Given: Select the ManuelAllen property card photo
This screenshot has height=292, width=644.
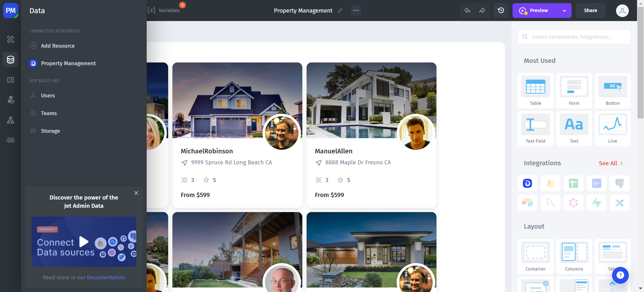Looking at the screenshot, I should 371,100.
